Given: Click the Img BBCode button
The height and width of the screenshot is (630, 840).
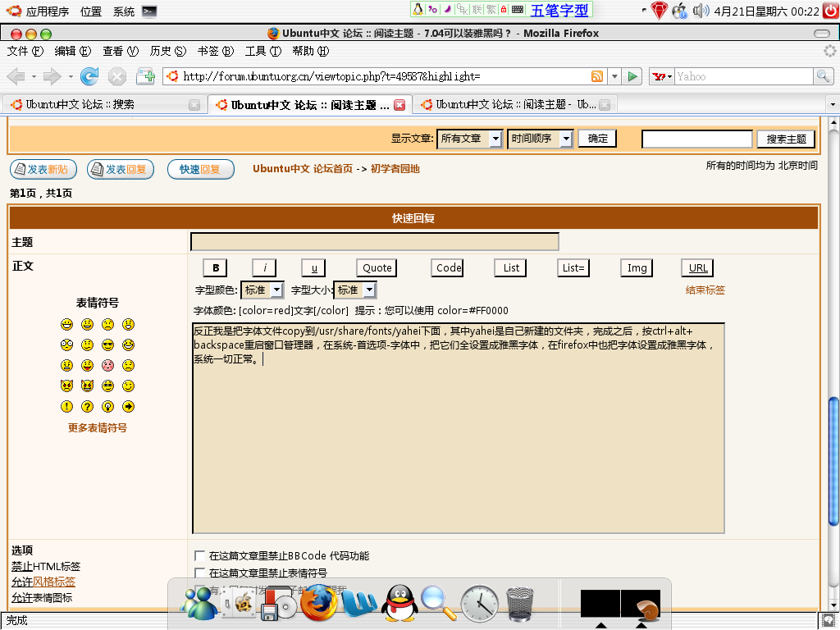Looking at the screenshot, I should tap(637, 268).
